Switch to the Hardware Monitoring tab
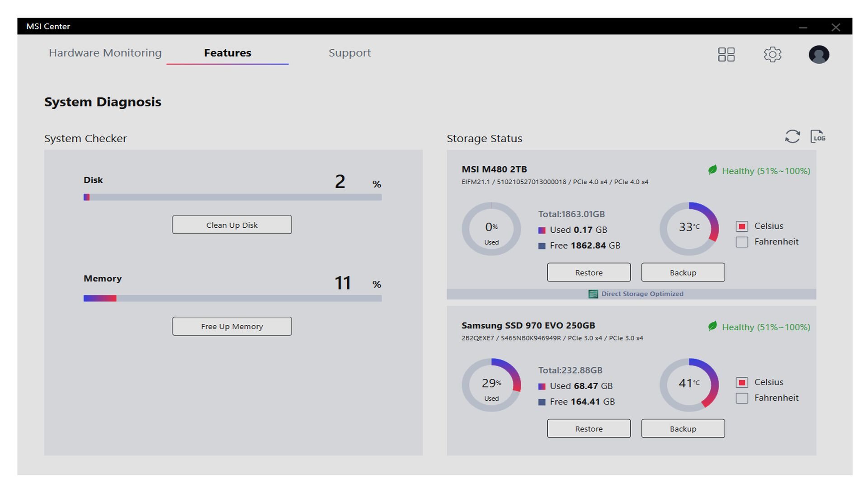This screenshot has height=488, width=868. pos(105,53)
